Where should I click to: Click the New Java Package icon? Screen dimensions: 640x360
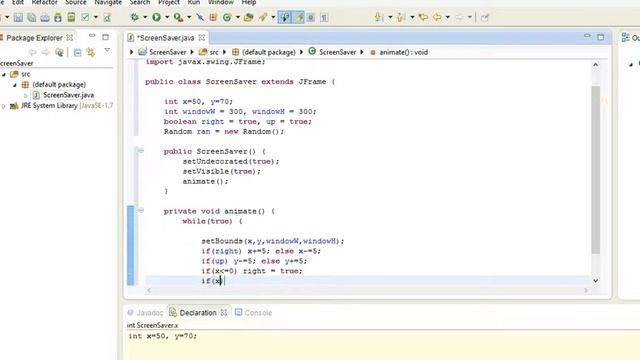point(213,17)
